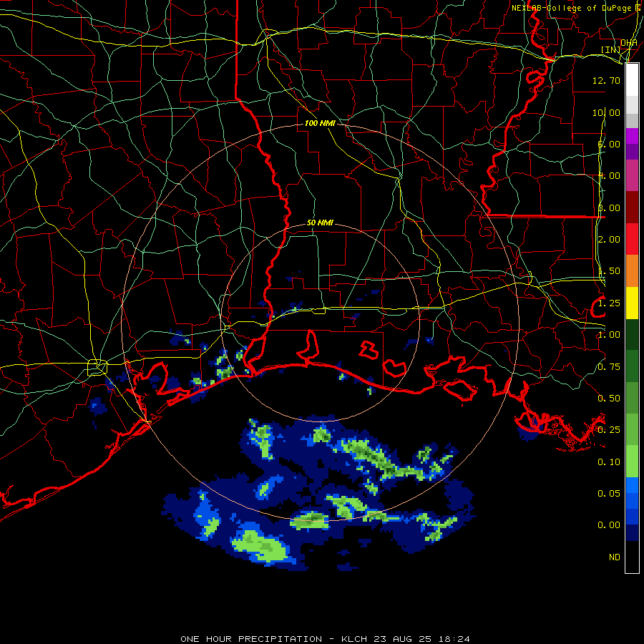This screenshot has height=644, width=644.
Task: Select the yellow 1.25 legend swatch
Action: (x=632, y=303)
